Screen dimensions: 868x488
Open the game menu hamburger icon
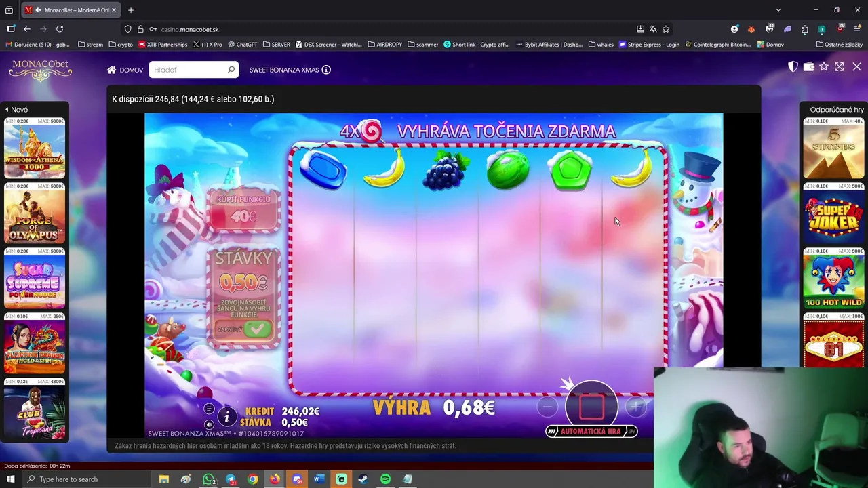[209, 409]
